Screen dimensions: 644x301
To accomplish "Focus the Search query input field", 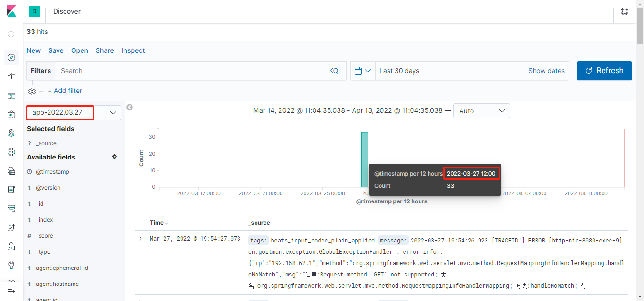I will click(191, 71).
